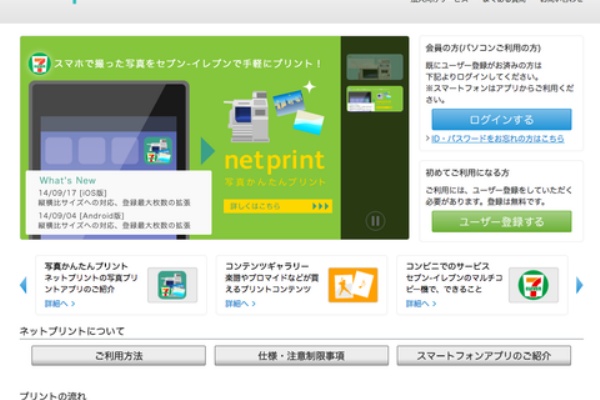The image size is (600, 400).
Task: Open 詳細へ link under コンビニでのサービス
Action: (x=420, y=303)
